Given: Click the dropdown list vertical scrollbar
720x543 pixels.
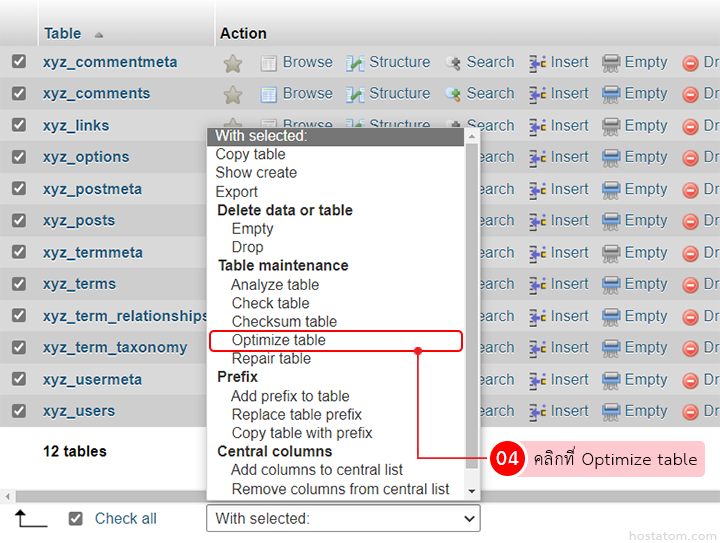Looking at the screenshot, I should coord(472,300).
